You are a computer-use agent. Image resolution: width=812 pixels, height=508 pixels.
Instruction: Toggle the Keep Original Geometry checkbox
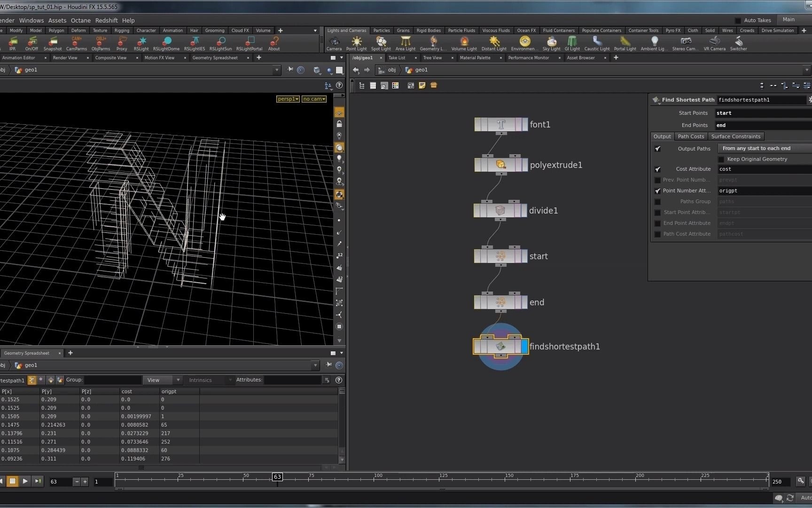tap(721, 159)
